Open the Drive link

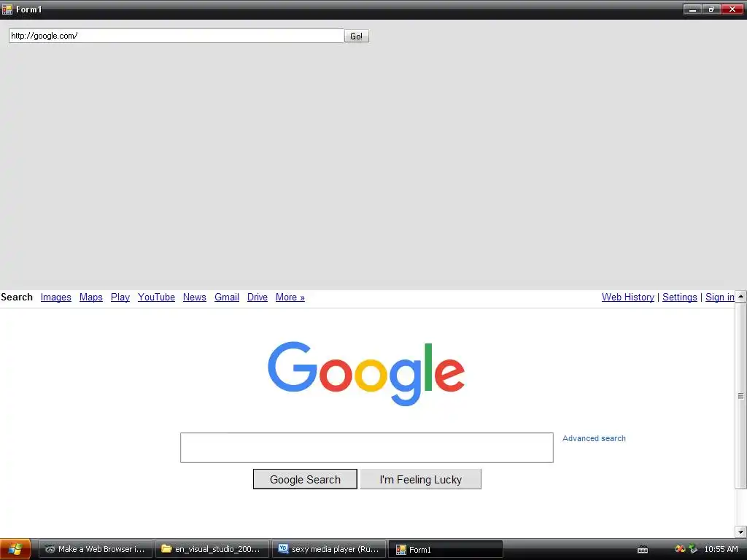pos(258,297)
